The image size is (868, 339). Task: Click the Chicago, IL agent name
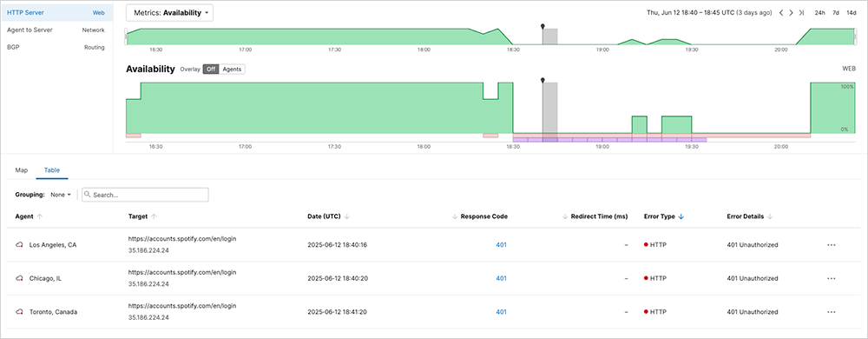(45, 279)
